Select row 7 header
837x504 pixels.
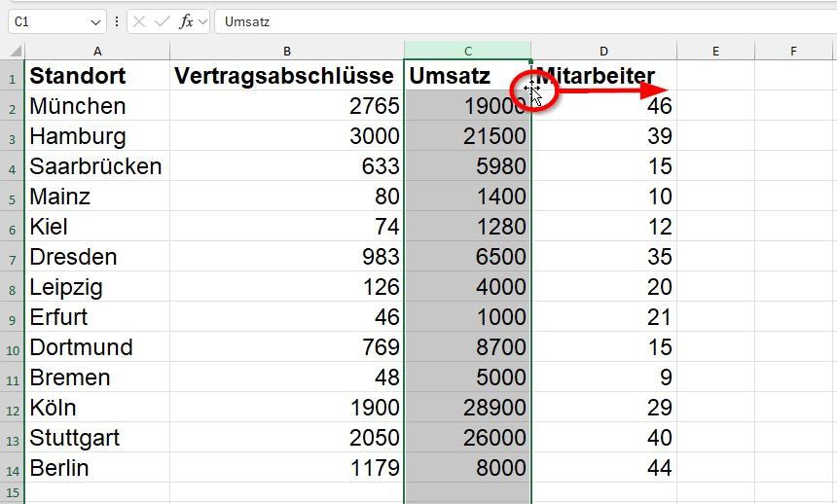point(13,258)
